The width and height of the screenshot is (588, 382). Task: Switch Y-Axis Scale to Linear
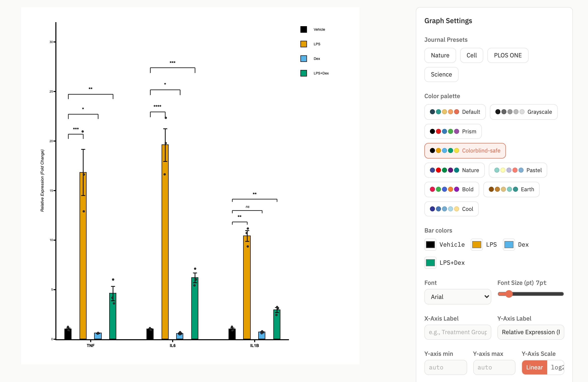(x=534, y=367)
